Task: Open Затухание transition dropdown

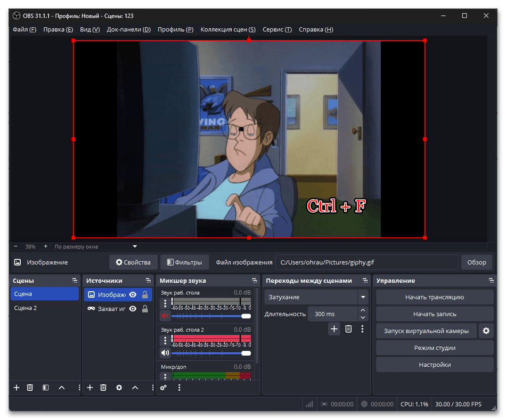Action: [316, 297]
